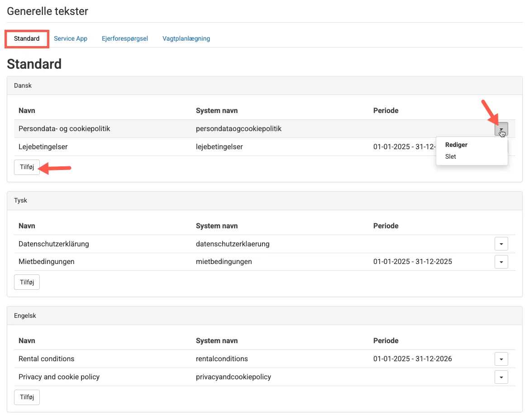
Task: Open the actions dropdown for Datenschutzerklärung
Action: (x=501, y=244)
